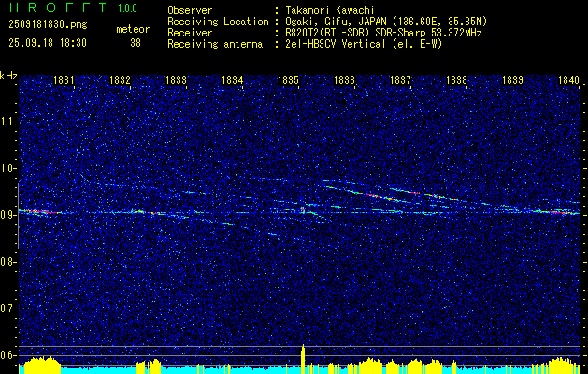The width and height of the screenshot is (588, 374).
Task: Click the 0.7 kHz frequency axis label
Action: (x=7, y=309)
